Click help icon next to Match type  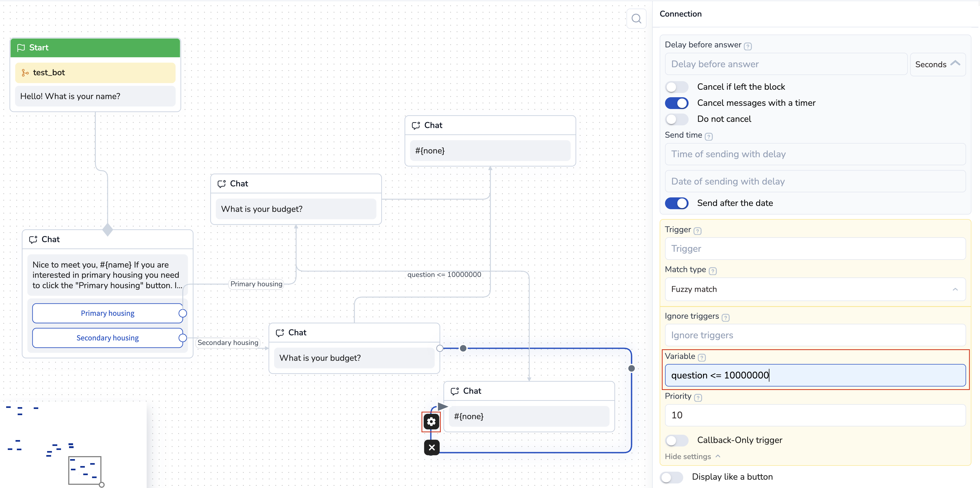tap(713, 271)
